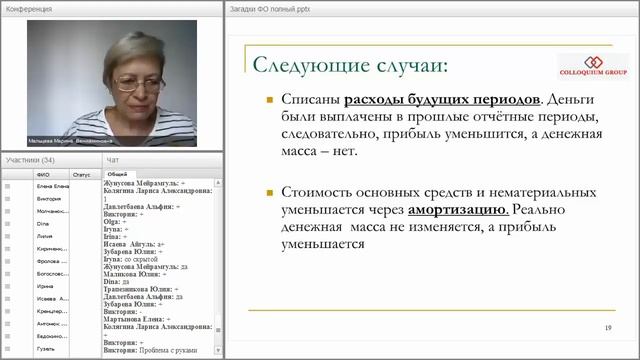The width and height of the screenshot is (640, 360).
Task: Select participant Гузель in the list
Action: pos(45,349)
